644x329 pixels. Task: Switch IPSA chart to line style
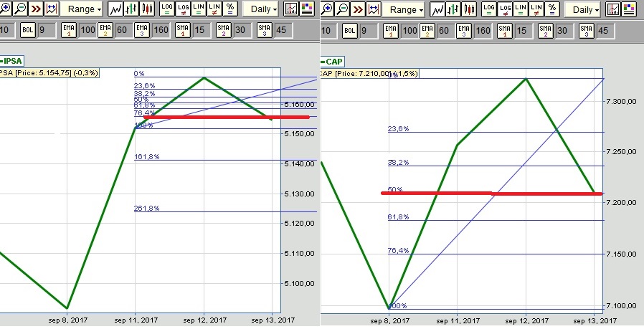pyautogui.click(x=115, y=9)
